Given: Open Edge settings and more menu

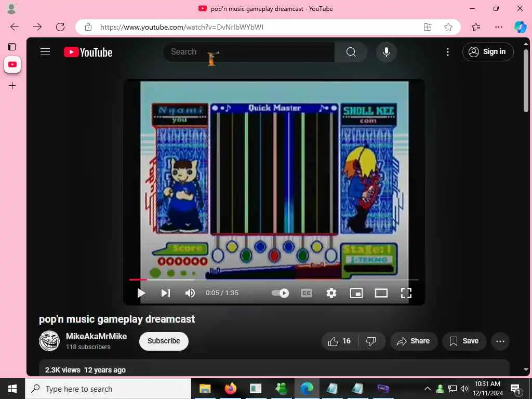Looking at the screenshot, I should coord(498,27).
